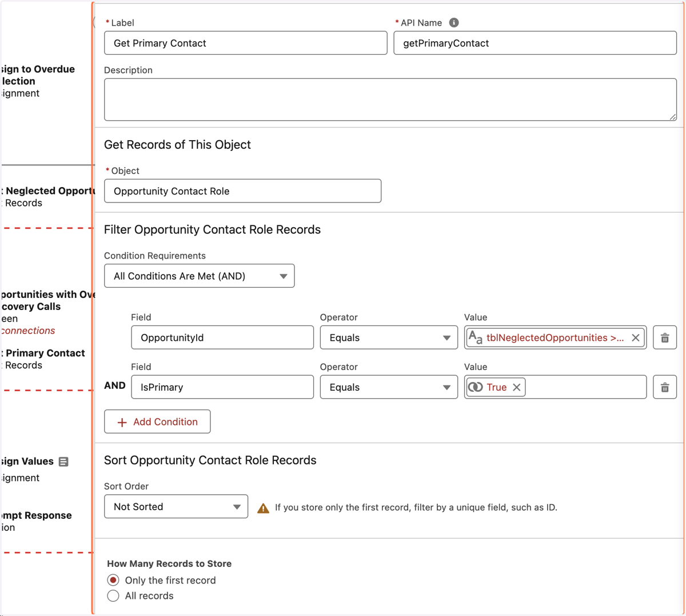The height and width of the screenshot is (616, 686).
Task: Delete the IsPrimary condition row
Action: (x=665, y=387)
